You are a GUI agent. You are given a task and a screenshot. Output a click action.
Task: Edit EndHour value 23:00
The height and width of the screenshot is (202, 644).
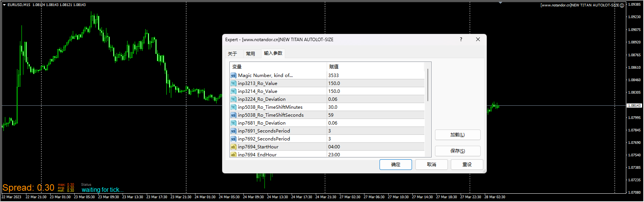click(375, 154)
